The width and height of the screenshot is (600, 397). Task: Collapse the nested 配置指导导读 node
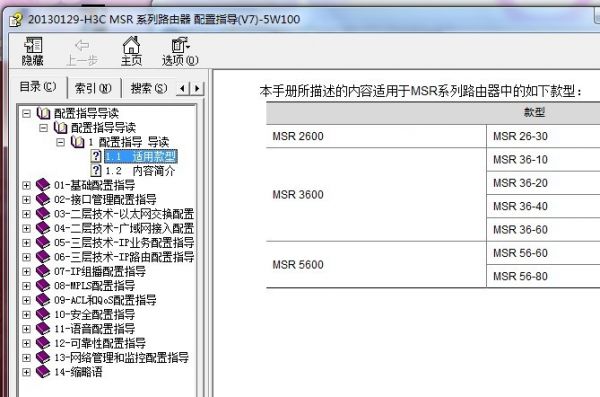coord(44,127)
